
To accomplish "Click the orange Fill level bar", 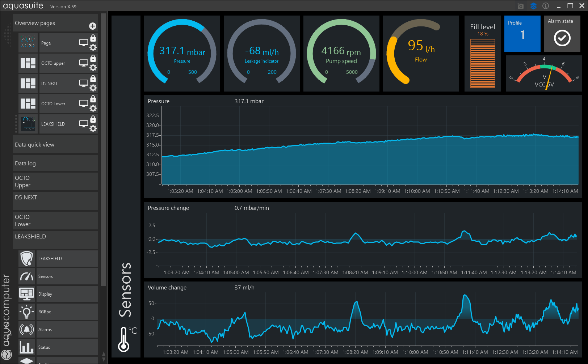I will point(482,63).
